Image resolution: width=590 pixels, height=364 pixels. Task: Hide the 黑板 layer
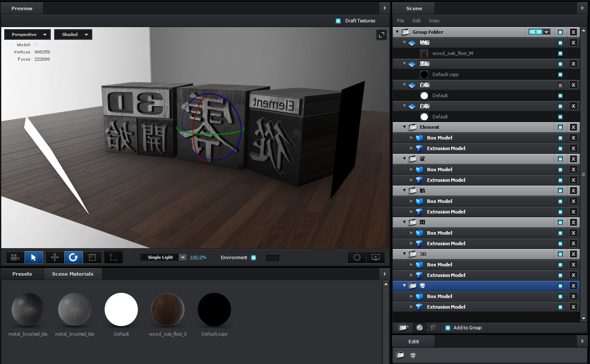(x=560, y=64)
